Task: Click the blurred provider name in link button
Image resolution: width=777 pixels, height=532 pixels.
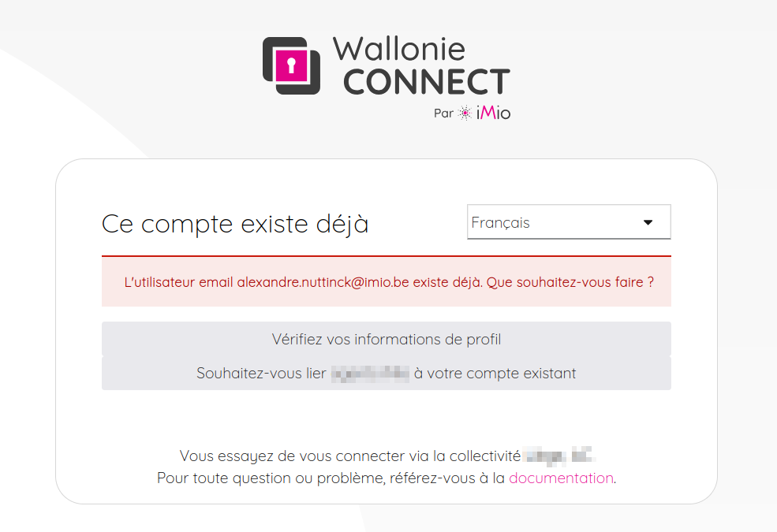Action: [370, 374]
